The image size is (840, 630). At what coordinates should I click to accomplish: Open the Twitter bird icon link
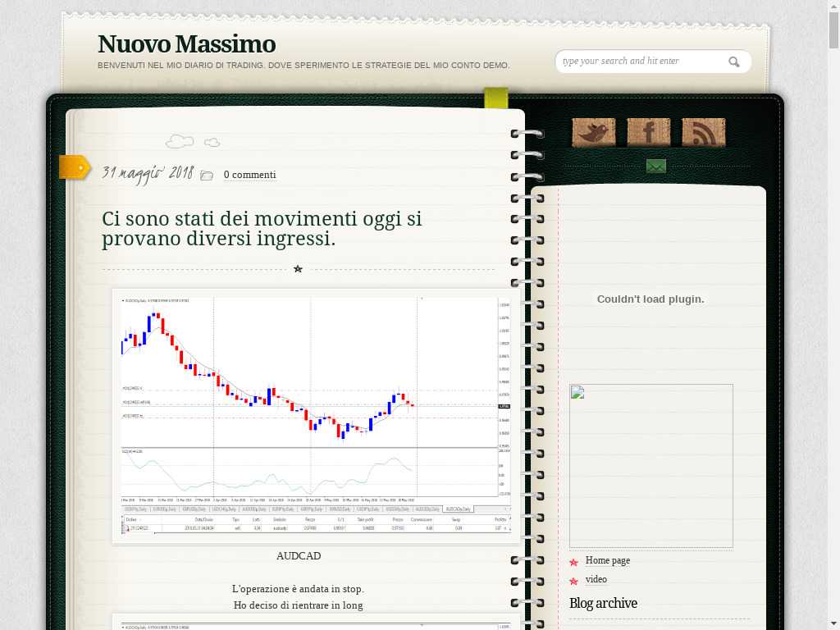(593, 132)
